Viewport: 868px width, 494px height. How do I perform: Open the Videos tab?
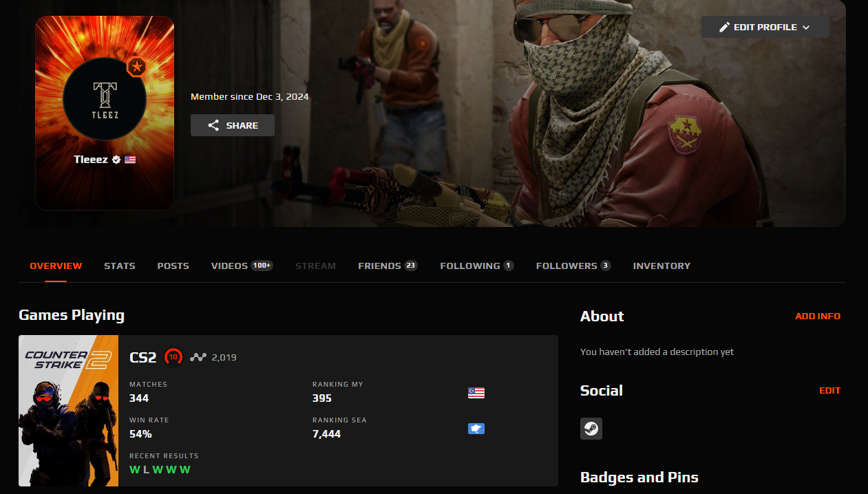coord(242,266)
